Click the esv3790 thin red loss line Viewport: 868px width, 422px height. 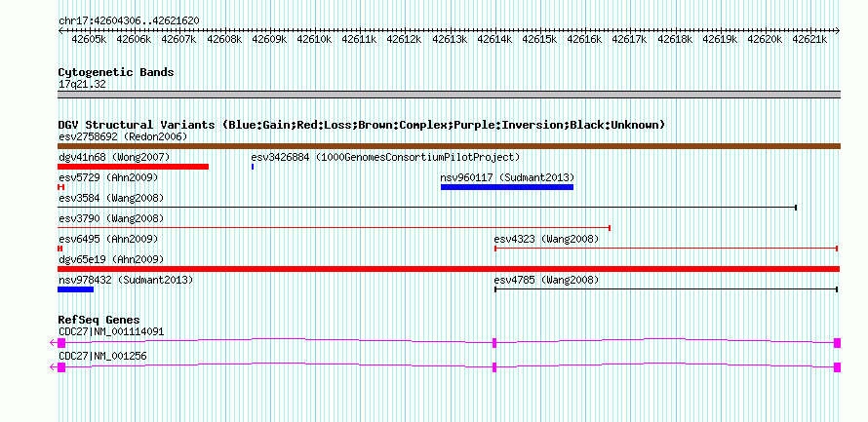tap(334, 228)
